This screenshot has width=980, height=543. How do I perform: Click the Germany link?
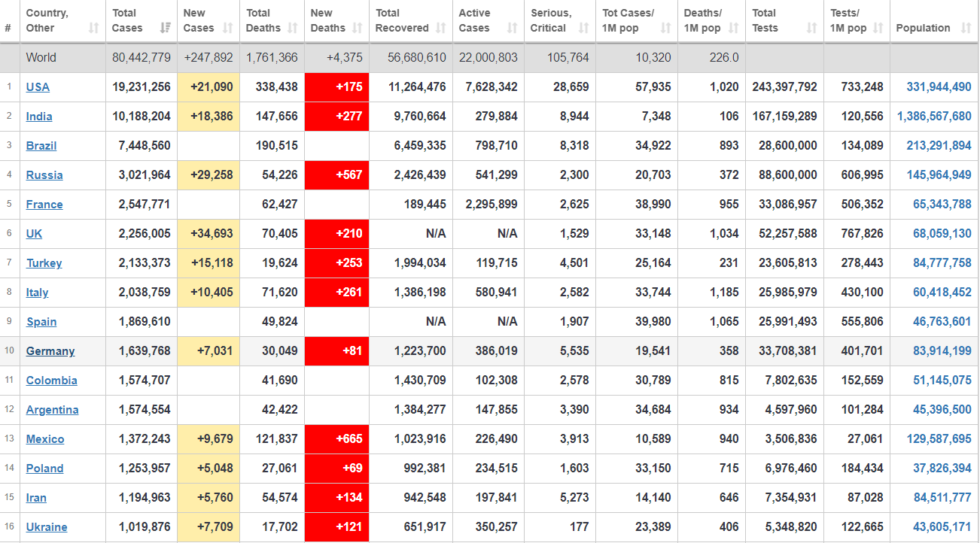(50, 351)
